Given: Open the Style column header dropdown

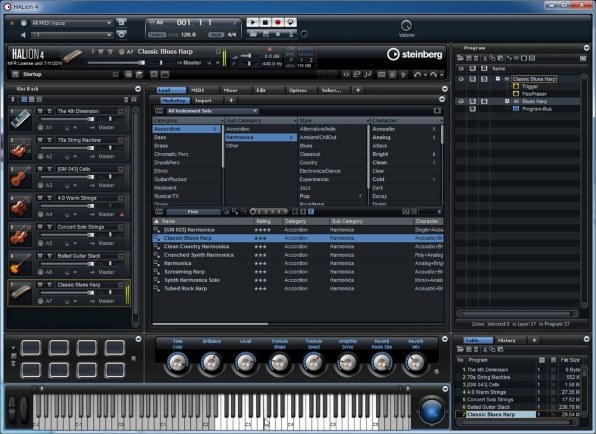Looking at the screenshot, I should (368, 120).
